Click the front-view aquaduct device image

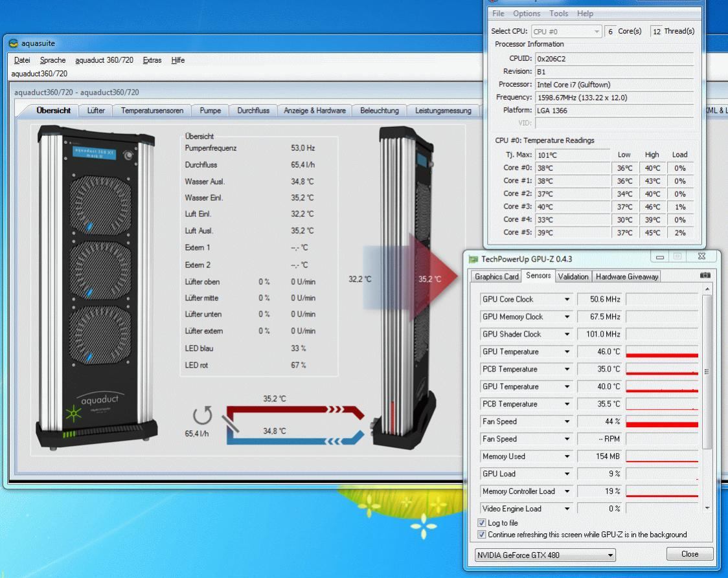pos(96,287)
